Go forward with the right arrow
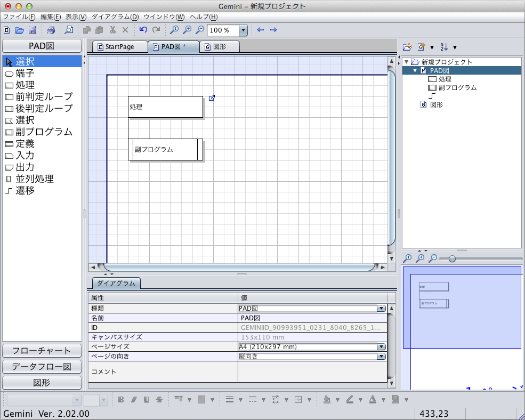Screen dimensions: 525x420 tap(273, 30)
